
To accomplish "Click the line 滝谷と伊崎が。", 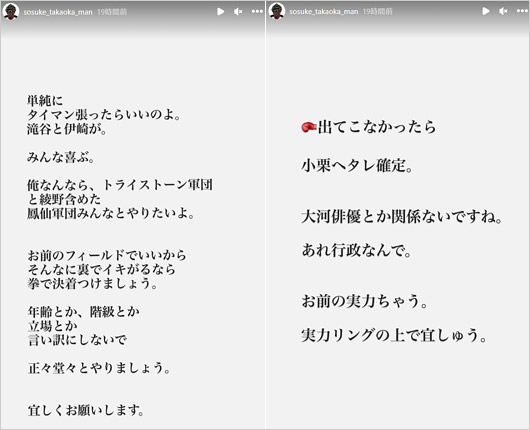I will point(67,129).
